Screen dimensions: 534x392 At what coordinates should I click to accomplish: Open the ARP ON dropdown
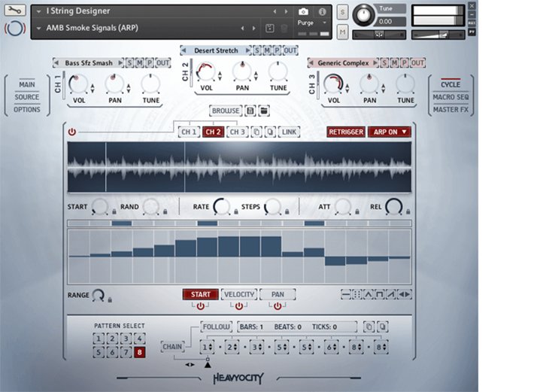390,132
